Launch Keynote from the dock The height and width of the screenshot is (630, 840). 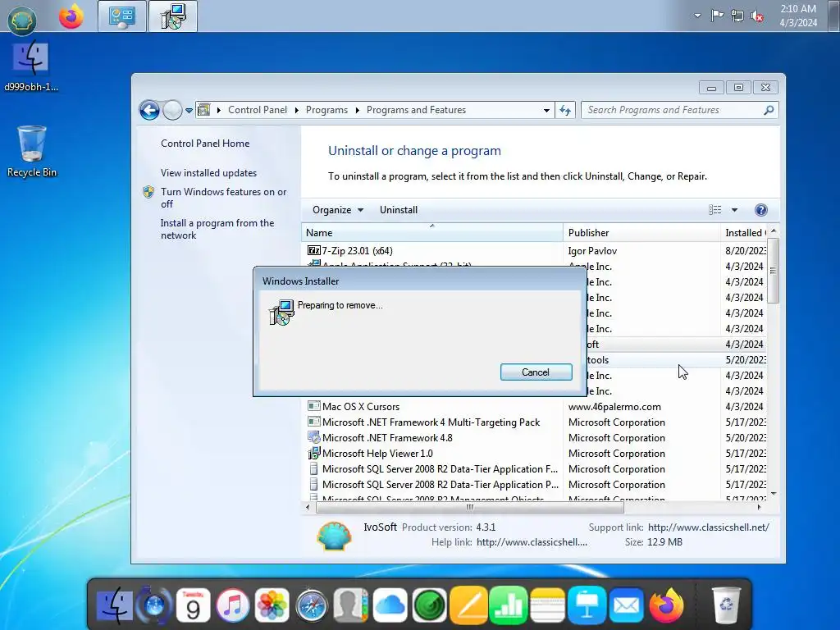(587, 606)
